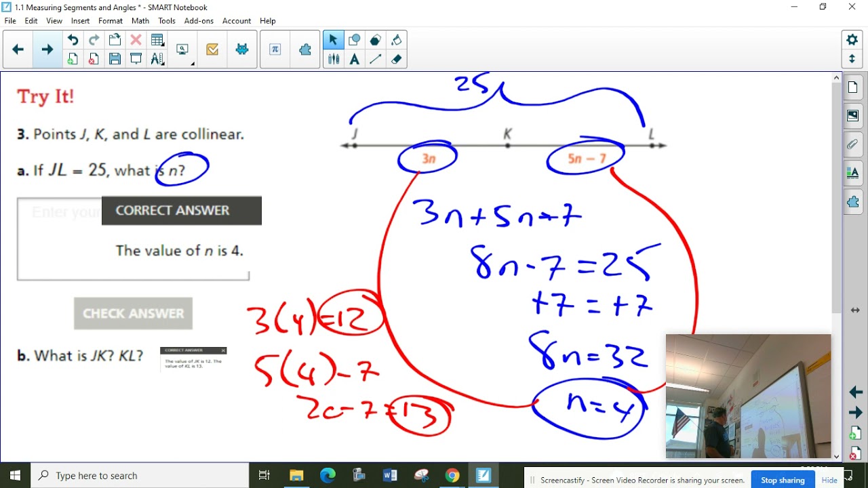Open Microsoft Edge from taskbar
This screenshot has height=488, width=868.
coord(328,475)
